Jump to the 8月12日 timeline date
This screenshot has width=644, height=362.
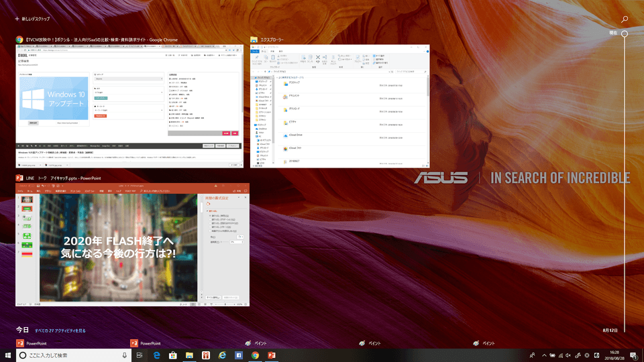coord(610,330)
